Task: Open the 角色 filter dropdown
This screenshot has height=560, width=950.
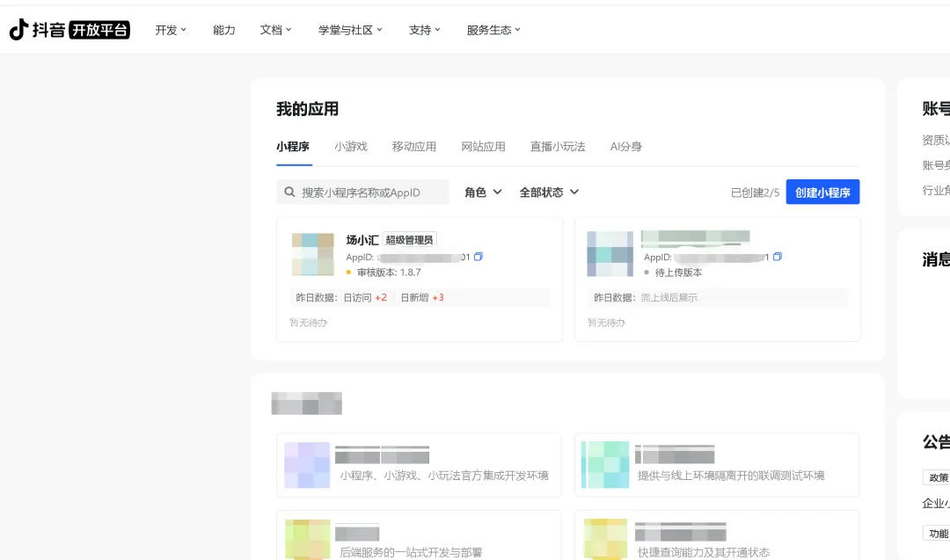Action: click(483, 192)
